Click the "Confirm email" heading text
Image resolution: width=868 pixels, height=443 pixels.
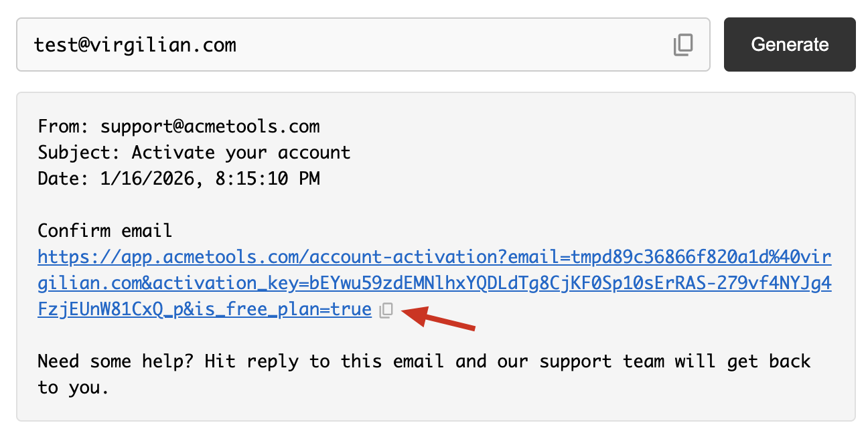[105, 231]
